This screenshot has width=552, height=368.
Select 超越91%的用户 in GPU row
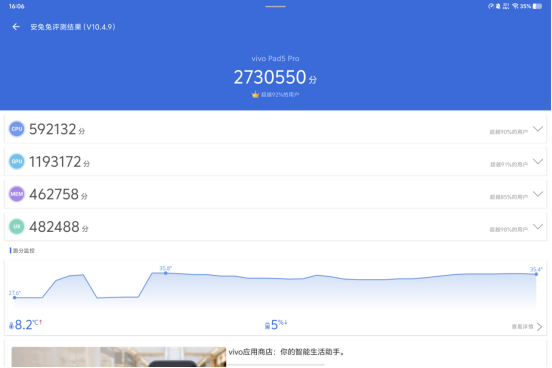pyautogui.click(x=509, y=164)
